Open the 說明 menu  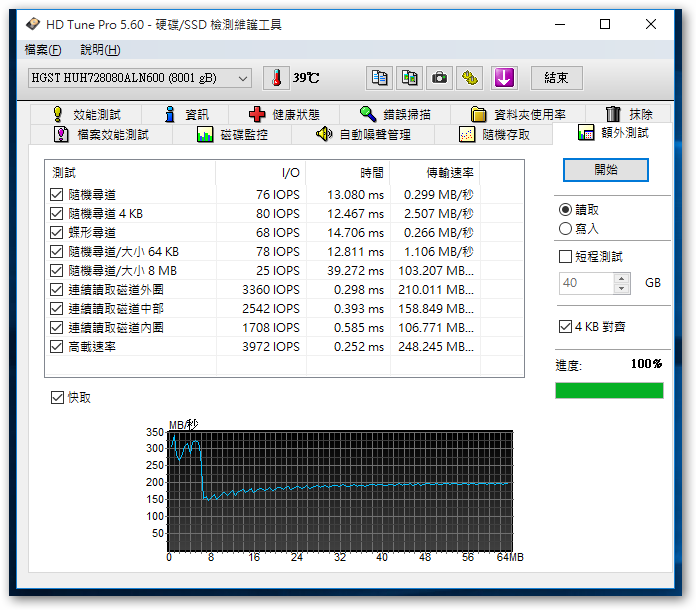100,50
